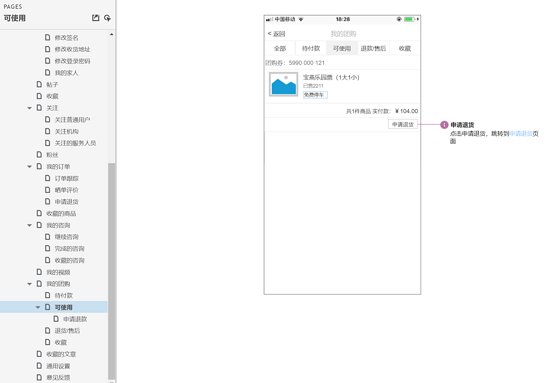Click the WiFi icon in phone status bar
This screenshot has height=383, width=550.
coord(301,19)
